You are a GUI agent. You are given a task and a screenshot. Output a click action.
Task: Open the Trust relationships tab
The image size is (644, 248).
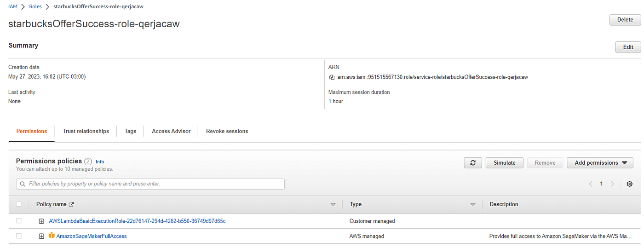[x=86, y=131]
